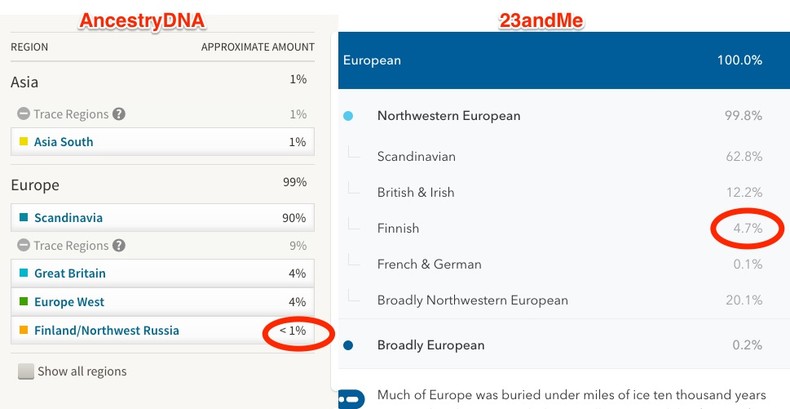790x409 pixels.
Task: Click the dark blue Broadly European dot
Action: 348,346
